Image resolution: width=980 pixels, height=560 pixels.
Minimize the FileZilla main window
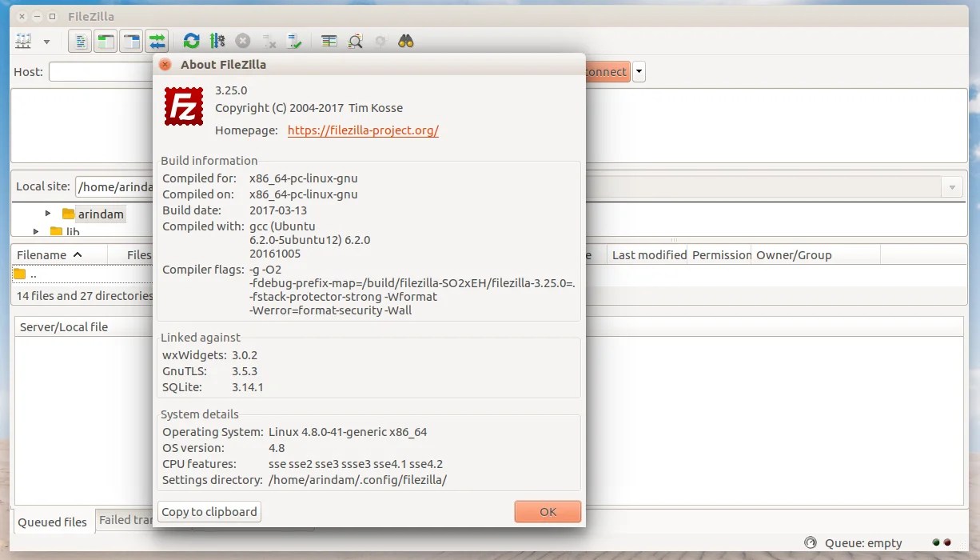[37, 16]
